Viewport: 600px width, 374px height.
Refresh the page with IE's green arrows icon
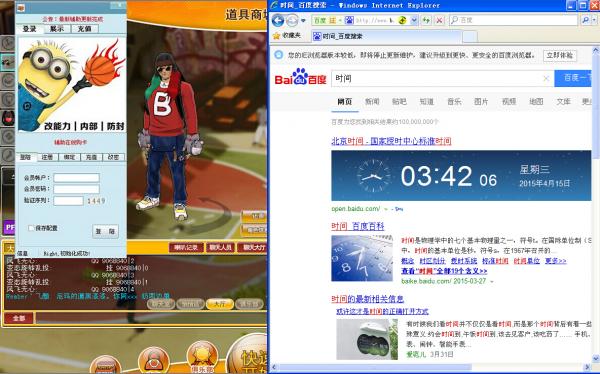pyautogui.click(x=426, y=20)
